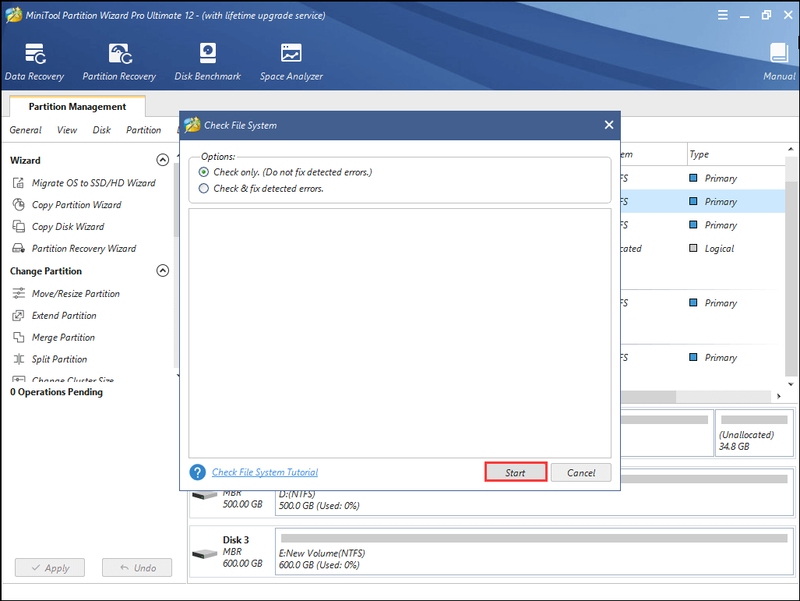Click the horizontal scrollbar in partition list

(x=648, y=396)
